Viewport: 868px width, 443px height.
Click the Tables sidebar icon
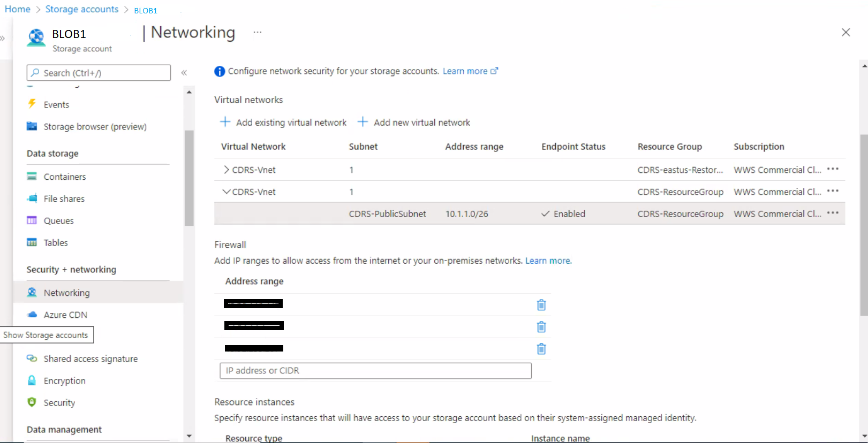tap(32, 242)
